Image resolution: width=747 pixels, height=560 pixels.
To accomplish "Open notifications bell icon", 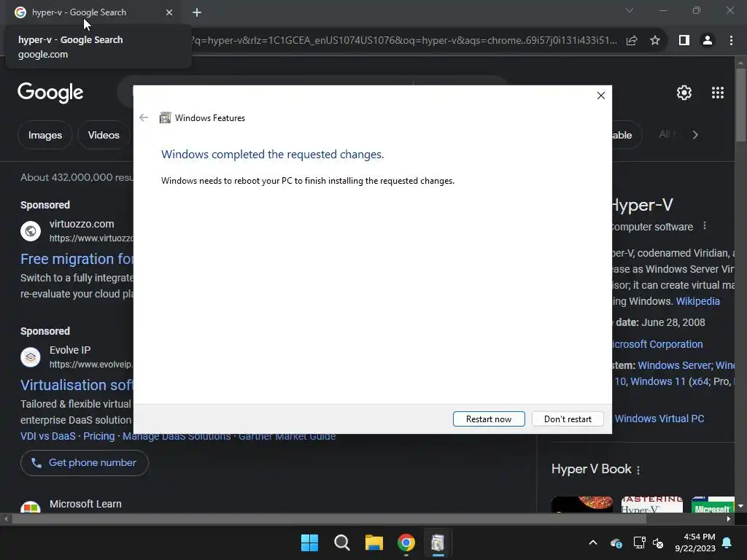I will [727, 542].
